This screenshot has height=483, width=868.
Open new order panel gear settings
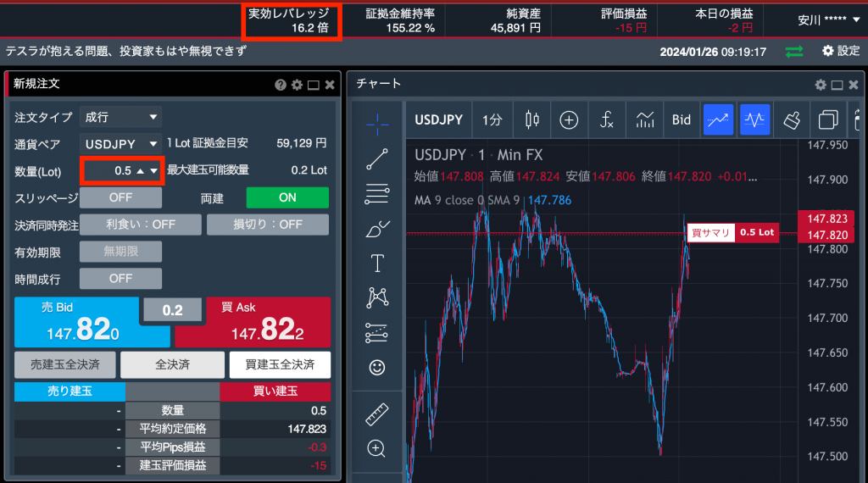tap(297, 85)
